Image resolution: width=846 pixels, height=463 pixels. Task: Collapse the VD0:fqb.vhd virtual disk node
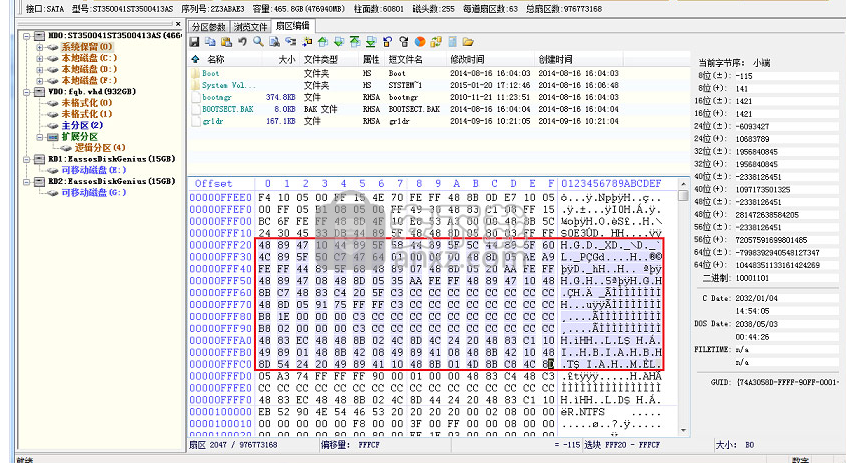coord(26,92)
